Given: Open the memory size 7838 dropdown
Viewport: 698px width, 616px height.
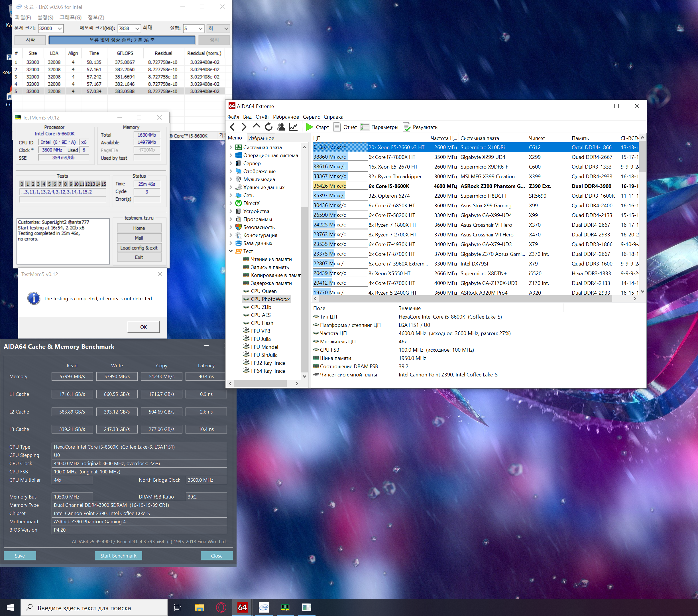Looking at the screenshot, I should click(x=137, y=29).
